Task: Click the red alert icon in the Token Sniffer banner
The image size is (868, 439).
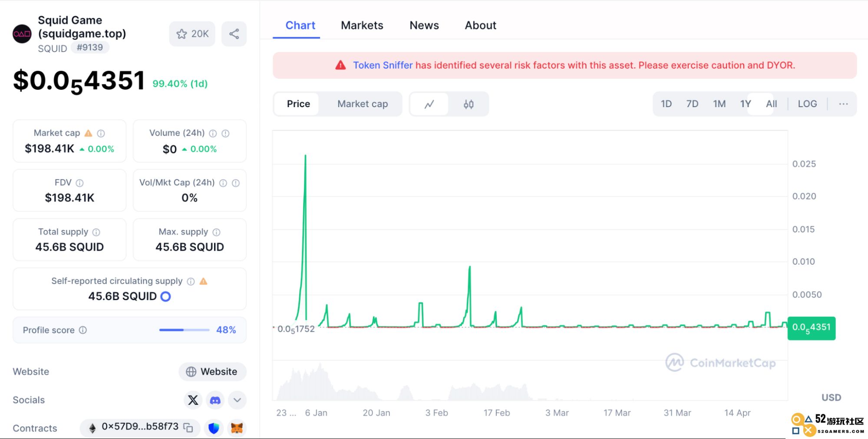Action: [x=340, y=65]
